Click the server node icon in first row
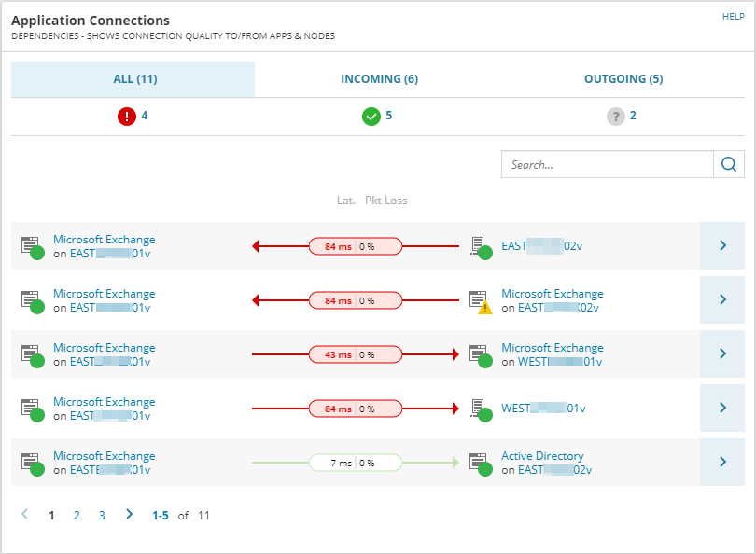Screen dimensions: 756x554 point(481,246)
